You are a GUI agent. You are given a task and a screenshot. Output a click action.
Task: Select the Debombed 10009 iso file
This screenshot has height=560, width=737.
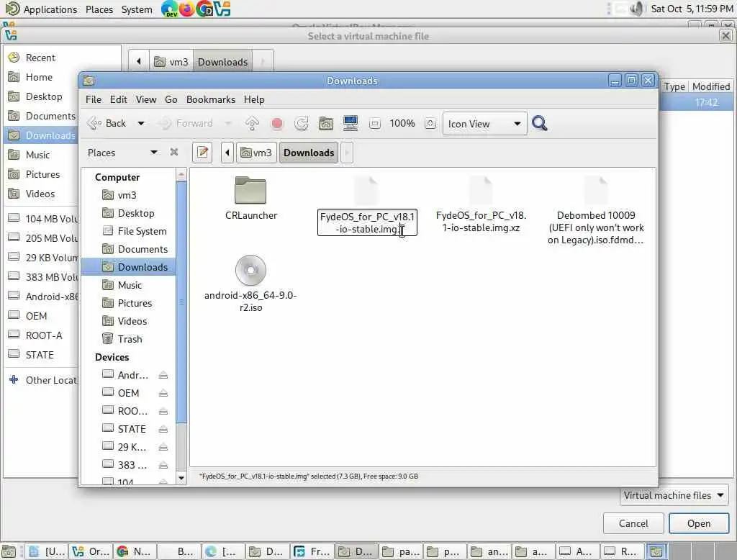[x=595, y=211]
